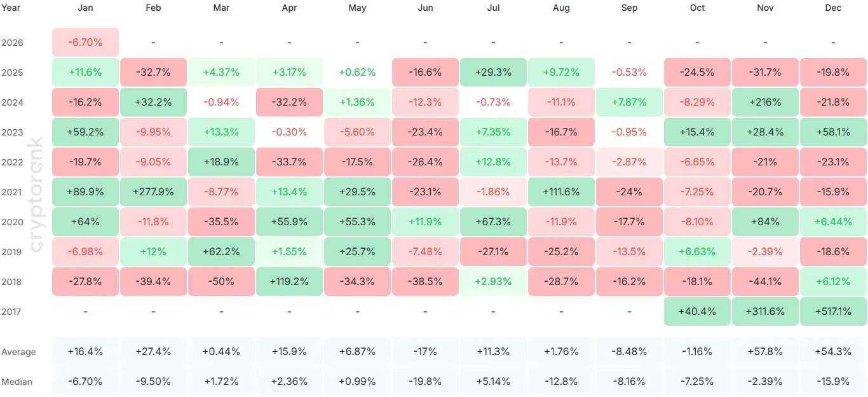Select the 2022 May -17.5% cell
The height and width of the screenshot is (397, 868).
357,162
